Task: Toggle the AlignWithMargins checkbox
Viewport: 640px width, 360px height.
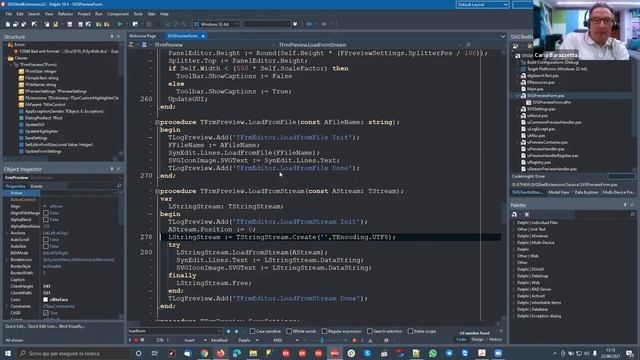Action: click(46, 213)
